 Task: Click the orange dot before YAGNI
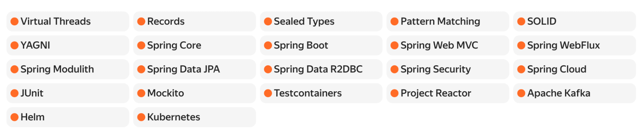[x=14, y=45]
